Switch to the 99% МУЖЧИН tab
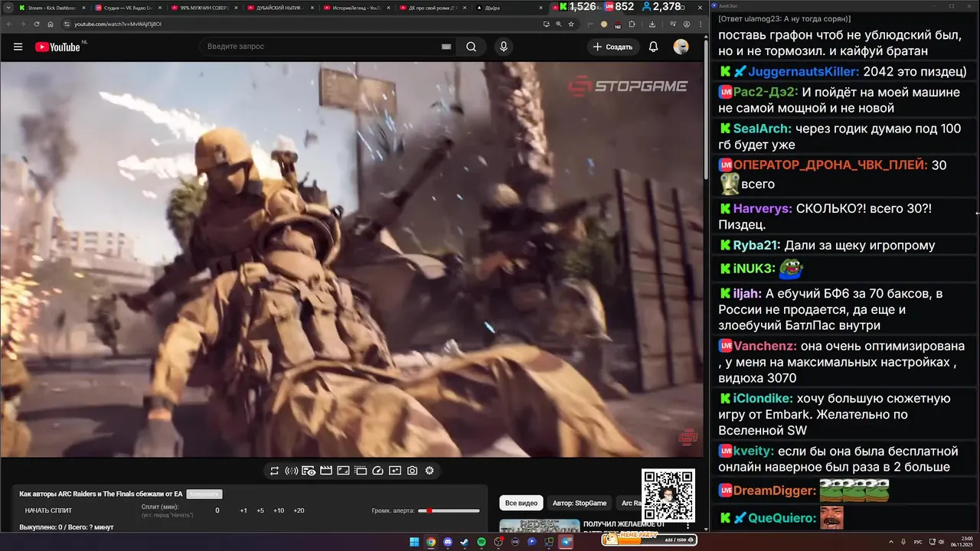 point(204,7)
